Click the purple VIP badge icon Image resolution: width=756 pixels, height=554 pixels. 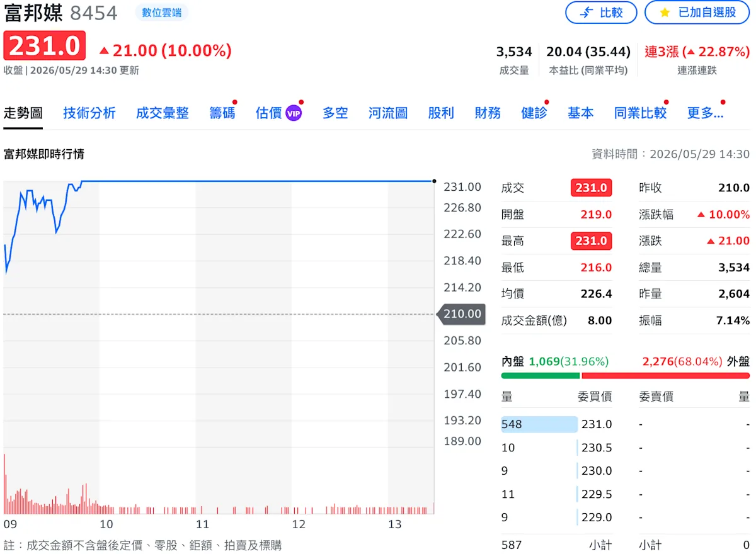[294, 113]
